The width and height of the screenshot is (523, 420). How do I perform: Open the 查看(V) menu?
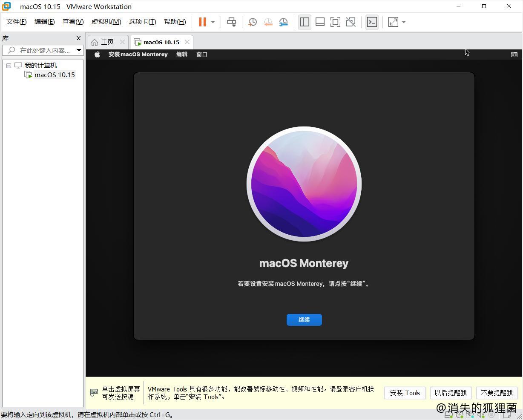tap(73, 22)
